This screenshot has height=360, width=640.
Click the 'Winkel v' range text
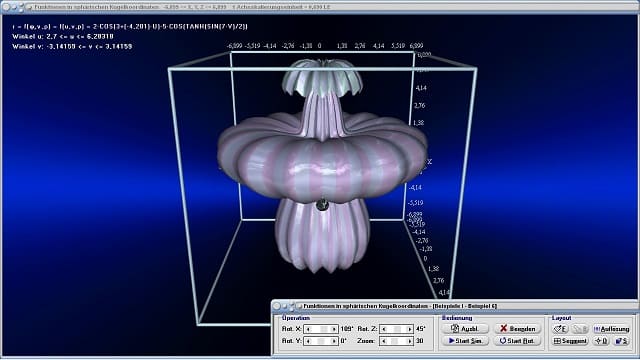point(72,47)
